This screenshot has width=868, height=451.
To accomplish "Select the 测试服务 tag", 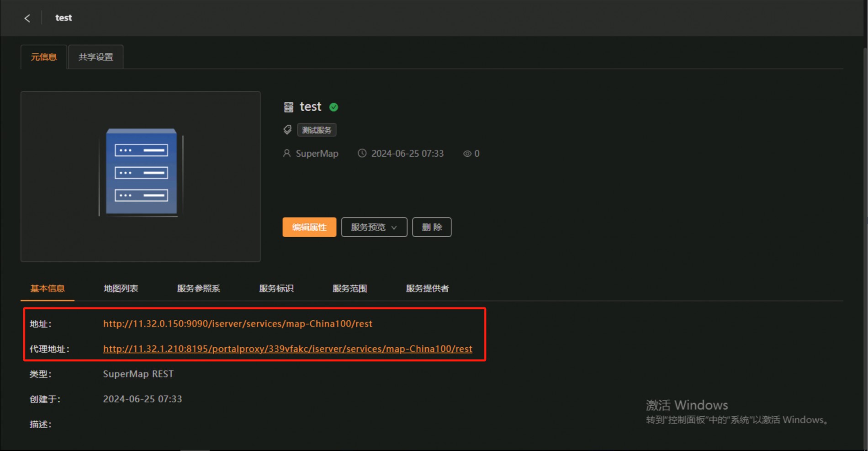I will [x=317, y=130].
